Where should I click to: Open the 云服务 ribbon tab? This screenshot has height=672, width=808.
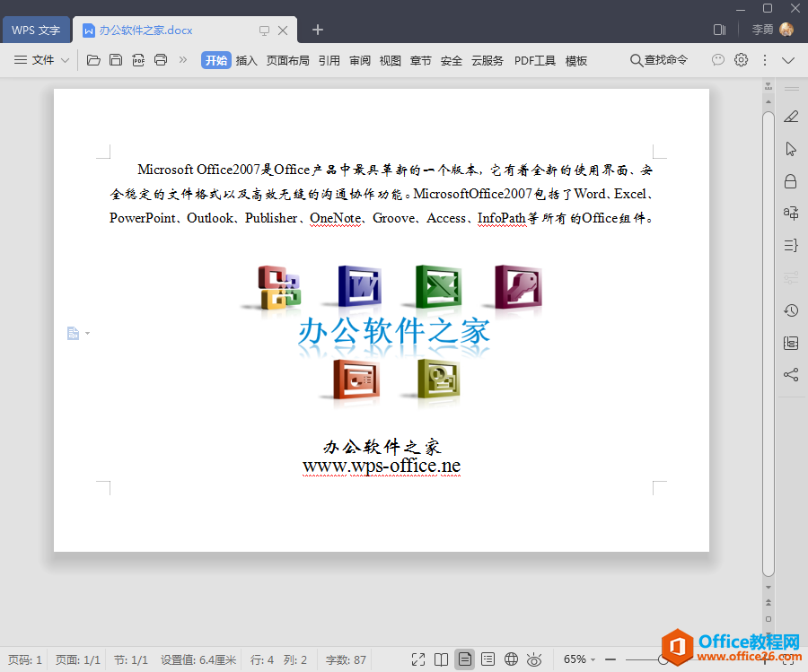tap(487, 61)
